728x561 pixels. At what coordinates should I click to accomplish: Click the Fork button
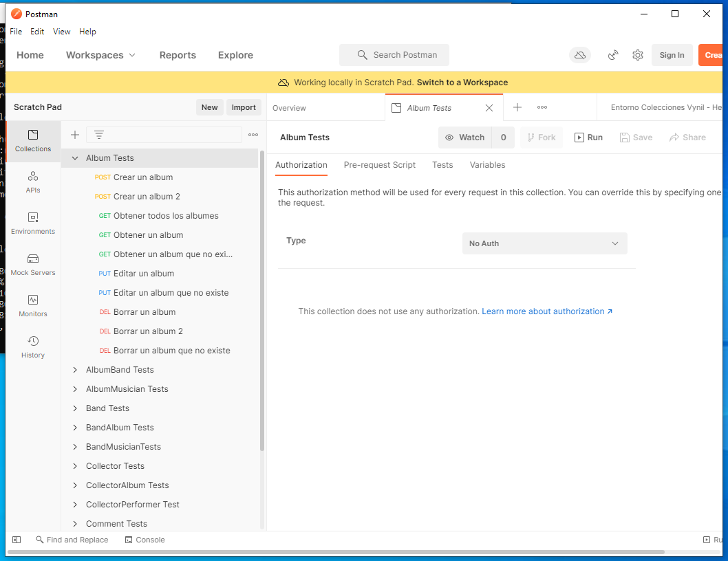542,137
